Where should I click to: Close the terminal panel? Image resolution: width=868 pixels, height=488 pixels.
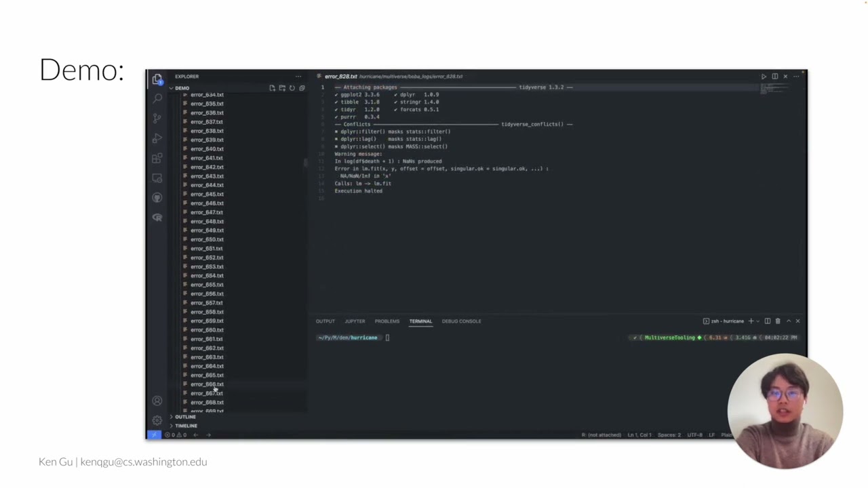pos(797,321)
